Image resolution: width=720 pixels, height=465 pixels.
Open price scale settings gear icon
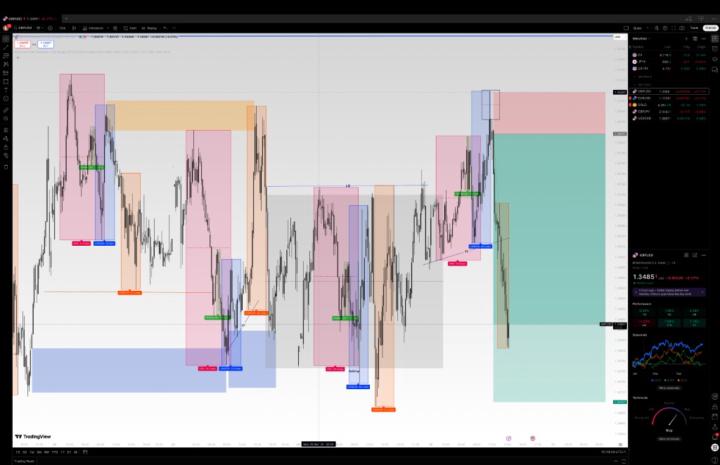tap(620, 444)
